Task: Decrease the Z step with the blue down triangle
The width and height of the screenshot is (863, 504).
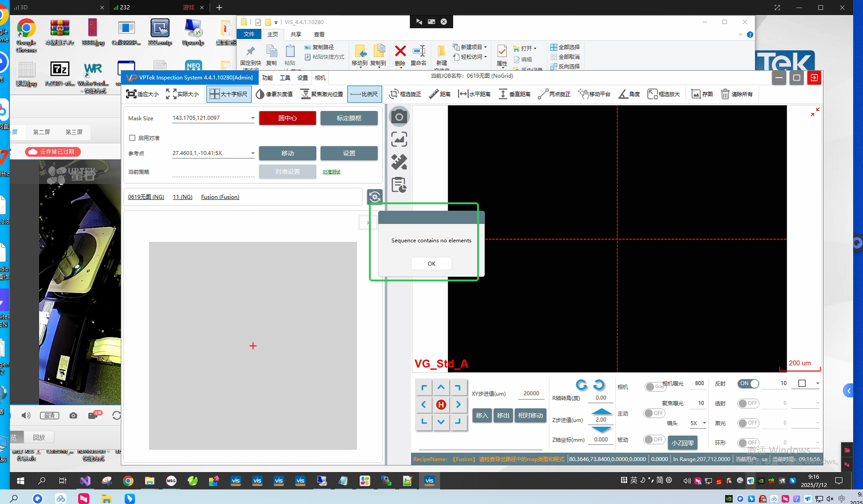Action: click(601, 429)
